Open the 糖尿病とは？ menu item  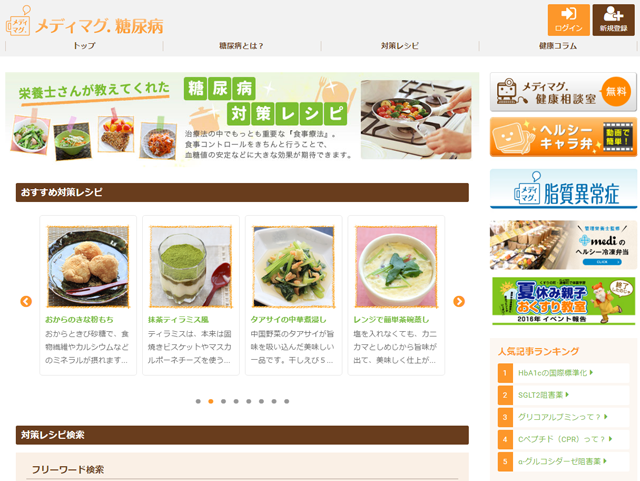click(241, 46)
